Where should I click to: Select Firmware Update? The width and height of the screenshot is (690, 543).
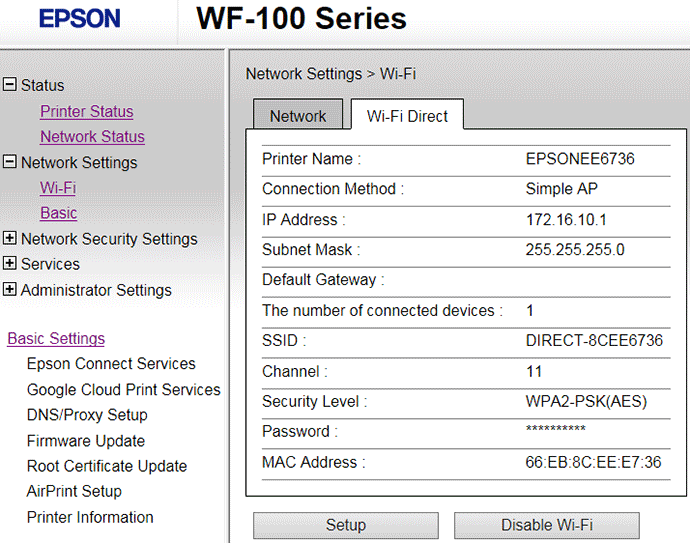(86, 441)
